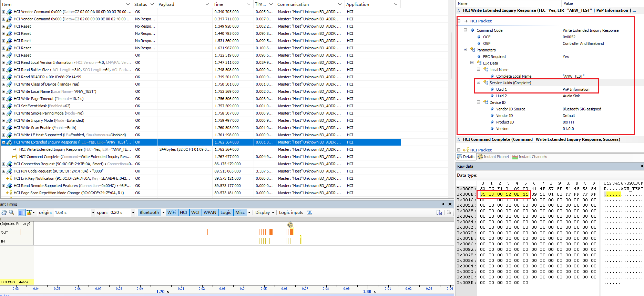Select the HCI PIN Code Request row

pyautogui.click(x=201, y=171)
